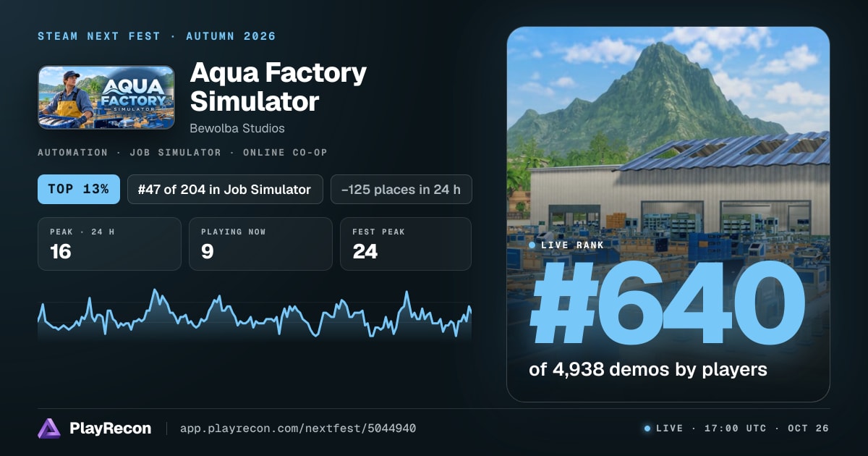Click the #47 of 204 in Job Simulator badge
The image size is (868, 456).
[225, 190]
